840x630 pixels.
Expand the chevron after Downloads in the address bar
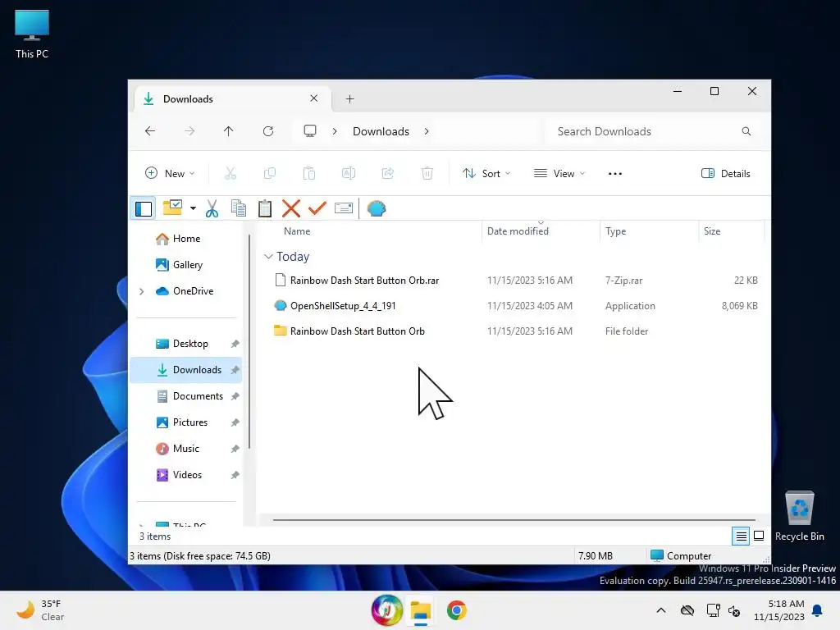pos(427,131)
